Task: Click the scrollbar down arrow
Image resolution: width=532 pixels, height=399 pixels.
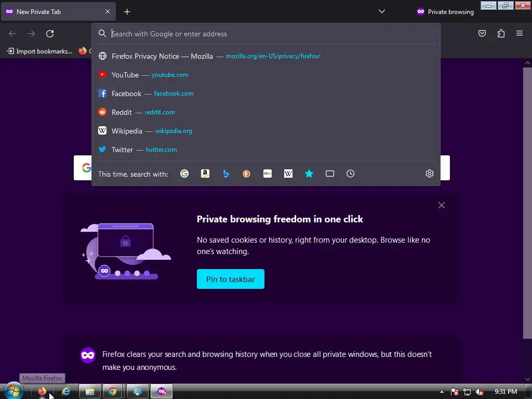Action: point(527,379)
